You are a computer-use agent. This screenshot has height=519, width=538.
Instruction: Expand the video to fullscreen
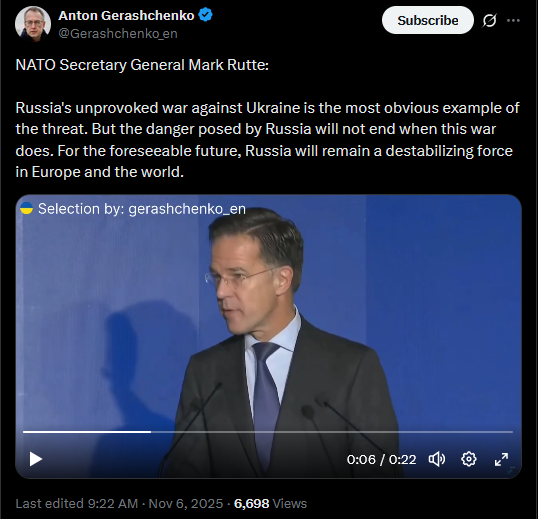pyautogui.click(x=501, y=459)
